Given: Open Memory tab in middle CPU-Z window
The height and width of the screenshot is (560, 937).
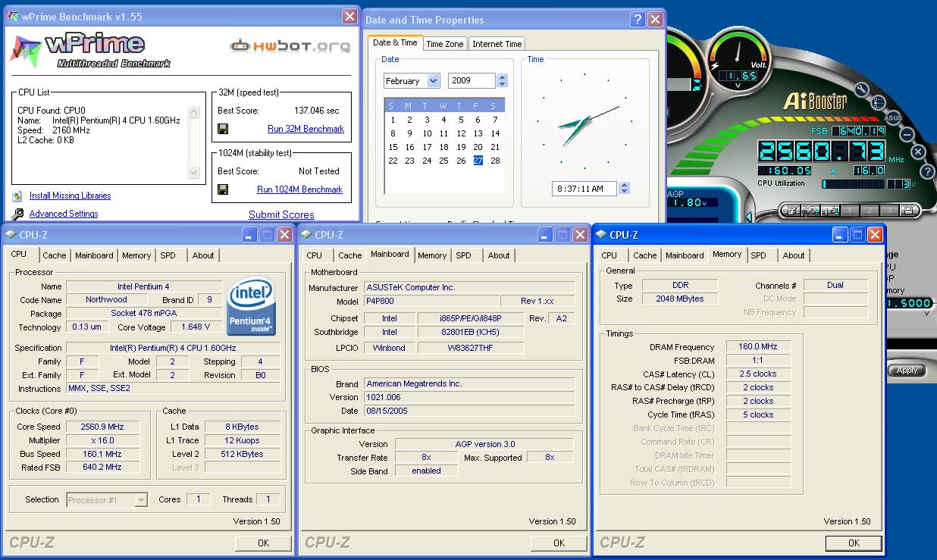Looking at the screenshot, I should (x=432, y=255).
